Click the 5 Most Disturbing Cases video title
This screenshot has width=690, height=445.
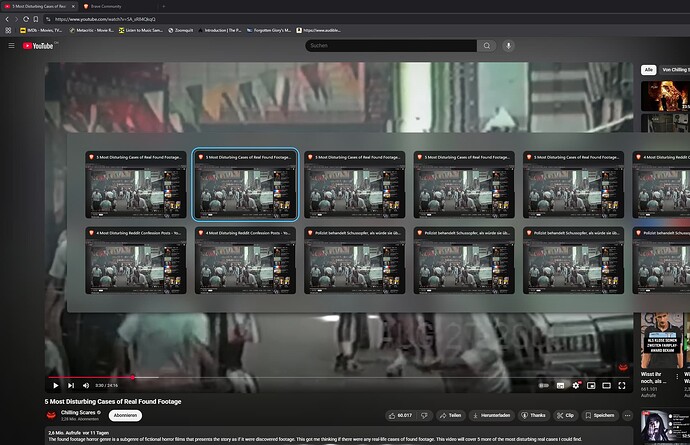pyautogui.click(x=113, y=401)
